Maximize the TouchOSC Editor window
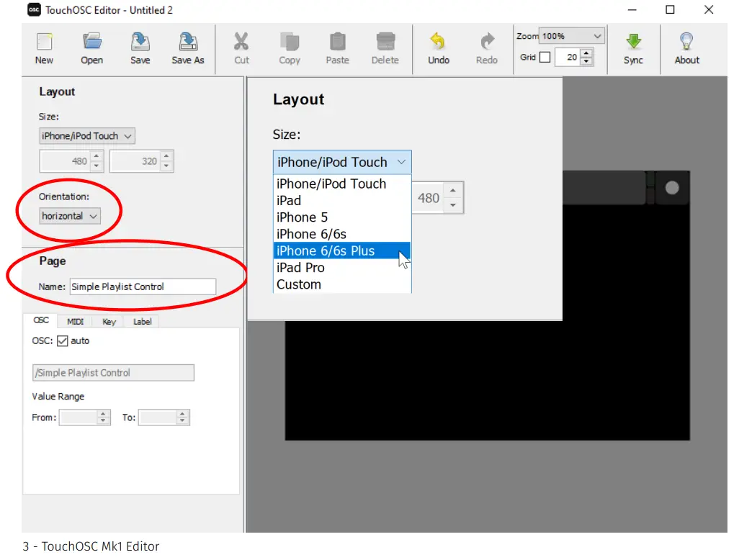Image resolution: width=739 pixels, height=560 pixels. tap(670, 9)
